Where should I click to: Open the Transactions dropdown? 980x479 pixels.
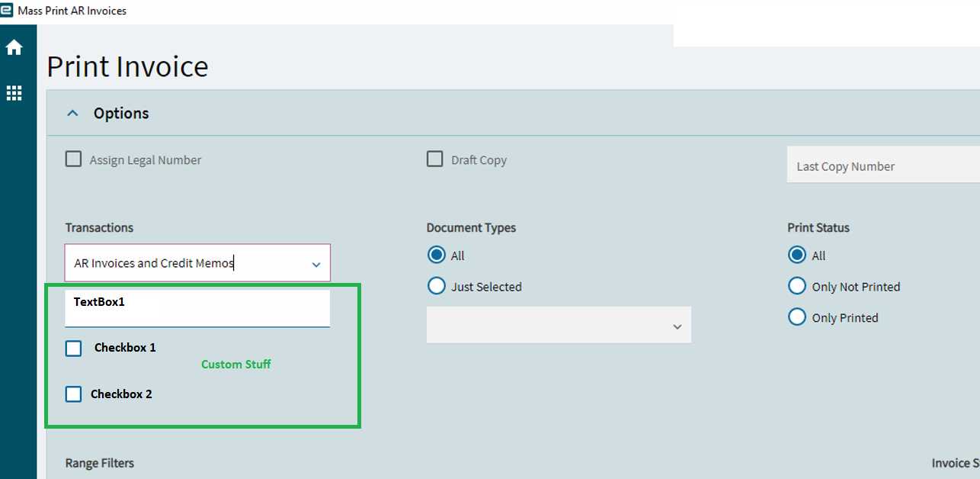[316, 262]
